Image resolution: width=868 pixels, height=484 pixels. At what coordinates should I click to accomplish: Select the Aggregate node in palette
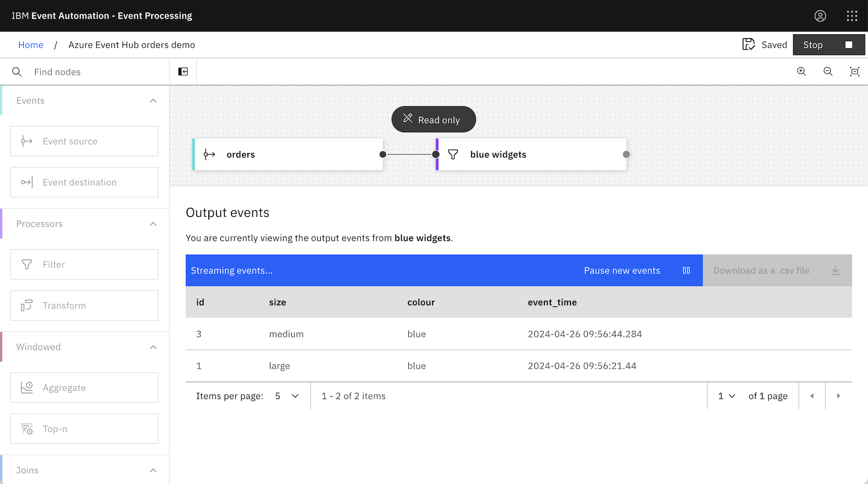point(84,387)
